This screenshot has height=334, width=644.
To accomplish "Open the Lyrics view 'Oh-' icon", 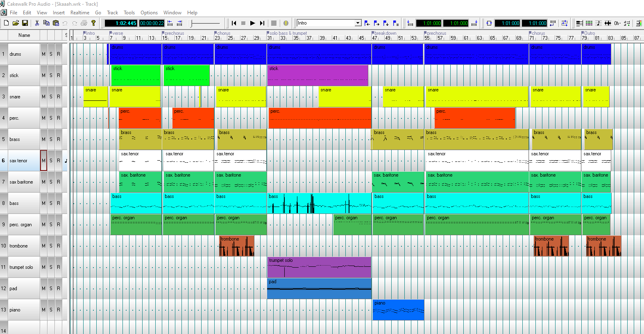I will (617, 23).
